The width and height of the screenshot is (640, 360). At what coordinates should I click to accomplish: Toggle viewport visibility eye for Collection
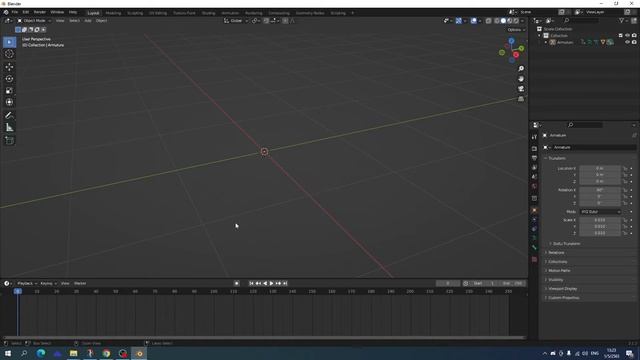pos(627,36)
